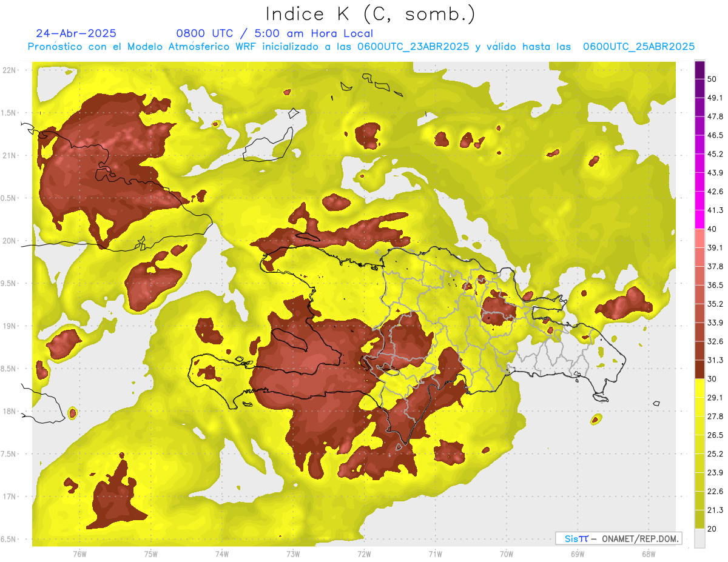Click the colorbar value "45.2"
The height and width of the screenshot is (562, 728).
(x=715, y=154)
